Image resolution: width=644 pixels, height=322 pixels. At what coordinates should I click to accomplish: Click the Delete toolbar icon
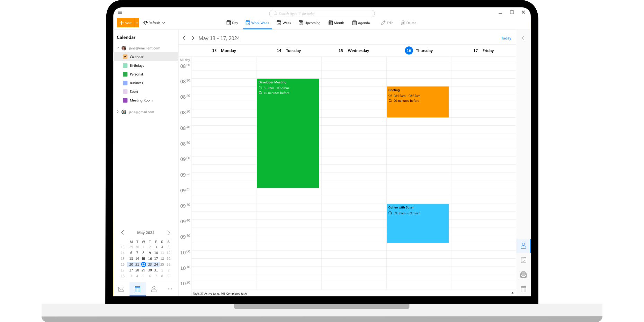click(x=409, y=23)
